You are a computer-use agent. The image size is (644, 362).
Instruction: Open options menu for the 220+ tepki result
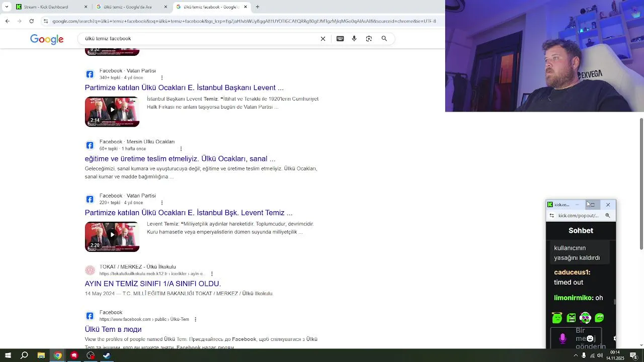[162, 203]
